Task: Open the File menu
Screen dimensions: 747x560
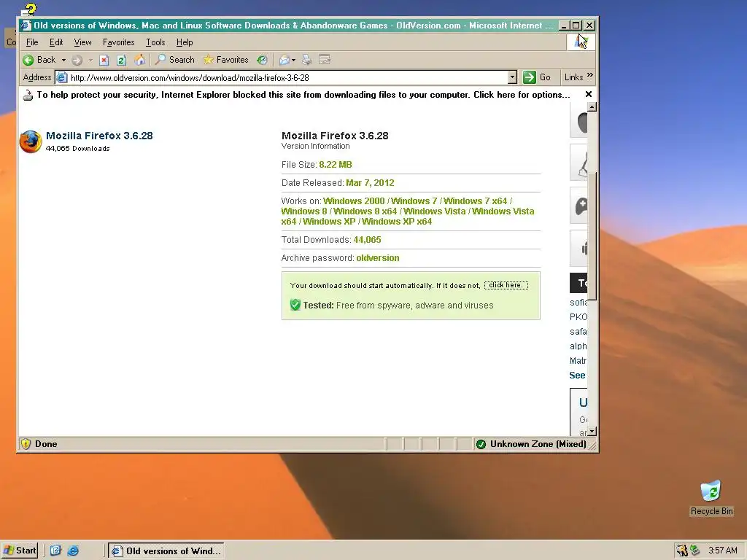Action: (32, 42)
